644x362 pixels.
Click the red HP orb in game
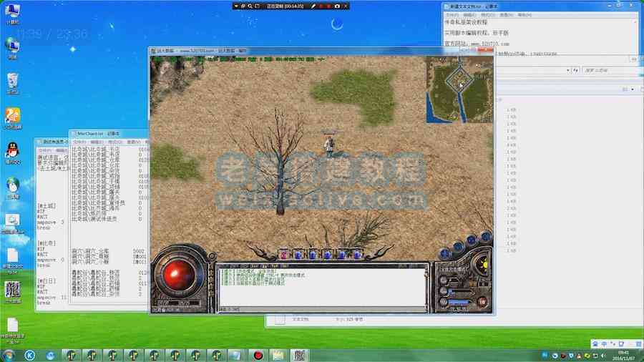179,275
